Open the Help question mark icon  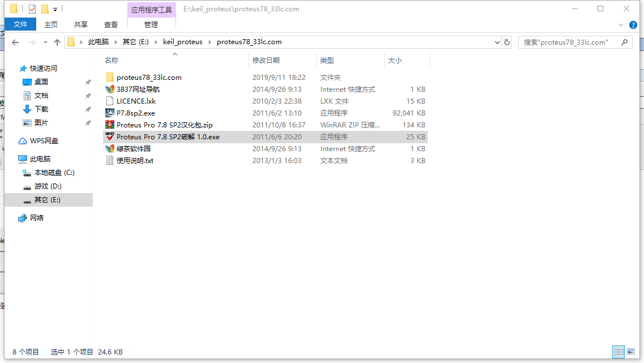pyautogui.click(x=633, y=25)
